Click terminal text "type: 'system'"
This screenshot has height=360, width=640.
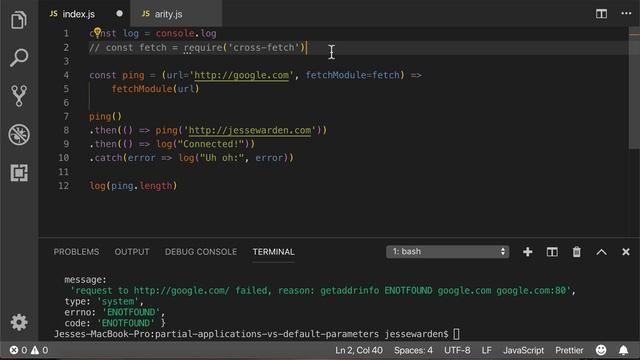[102, 302]
